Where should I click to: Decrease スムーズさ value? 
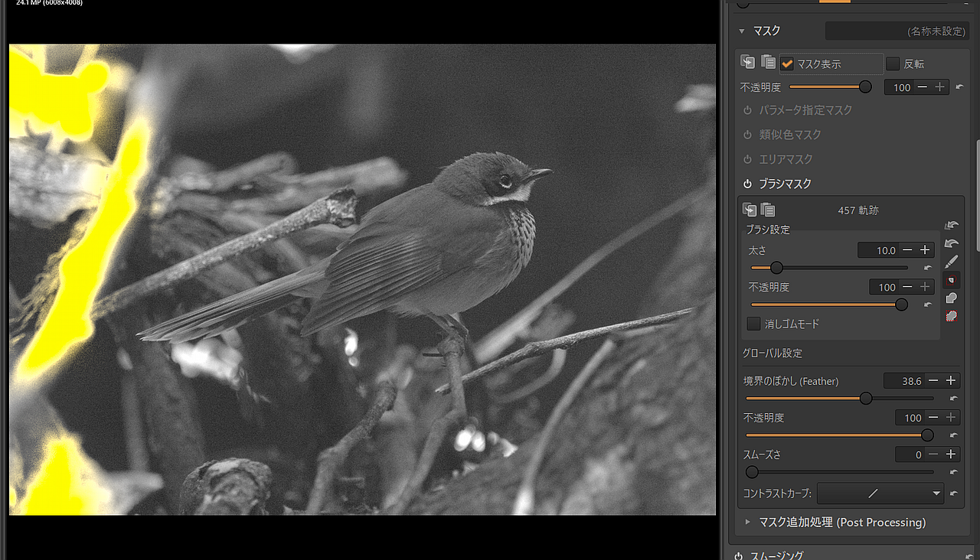tap(933, 454)
